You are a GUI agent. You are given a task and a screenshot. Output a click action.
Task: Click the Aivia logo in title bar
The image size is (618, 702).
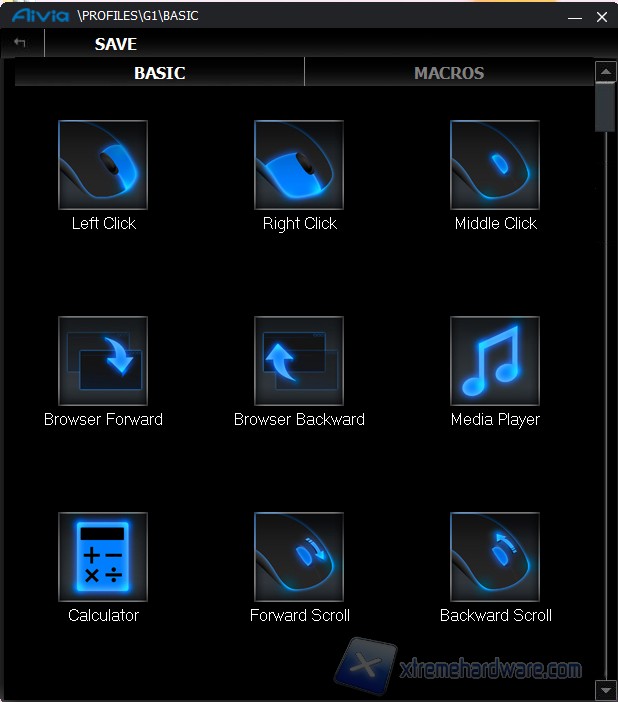point(40,16)
